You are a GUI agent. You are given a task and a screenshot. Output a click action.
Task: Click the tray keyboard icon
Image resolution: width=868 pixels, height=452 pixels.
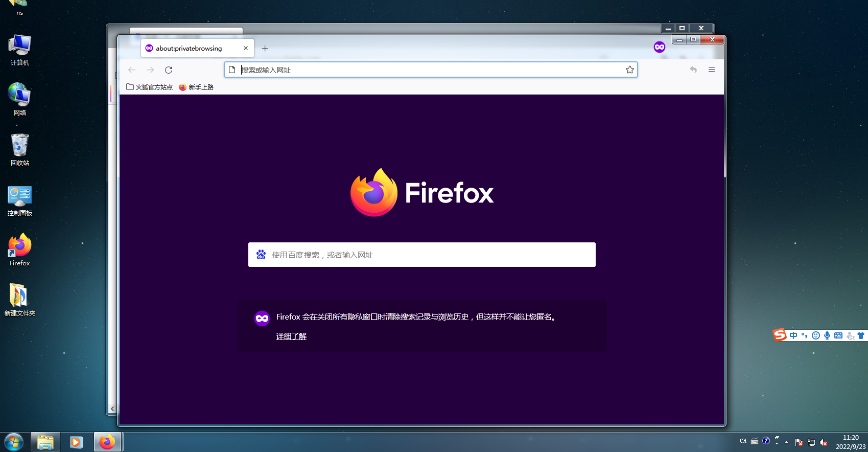click(755, 441)
